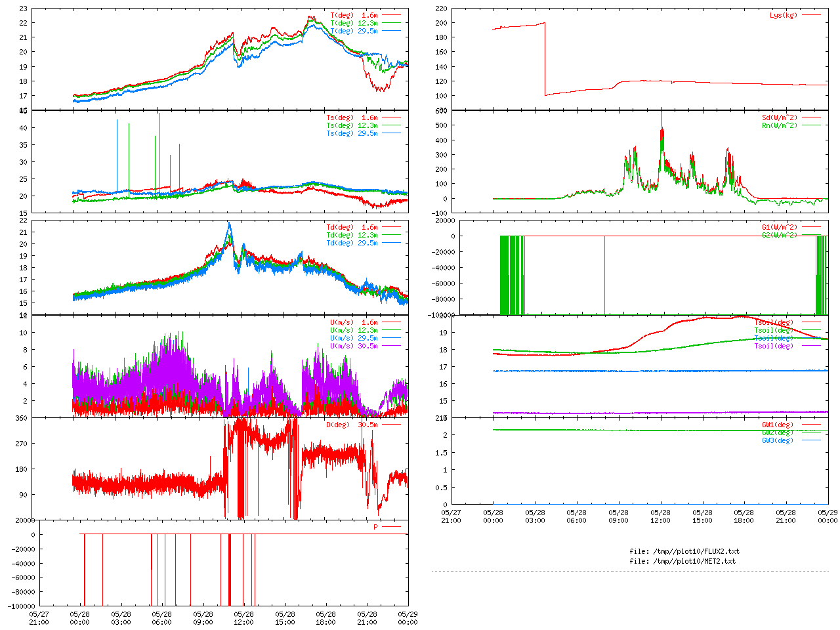
Task: Click the '270' tick on wind direction plot
Action: [22, 444]
